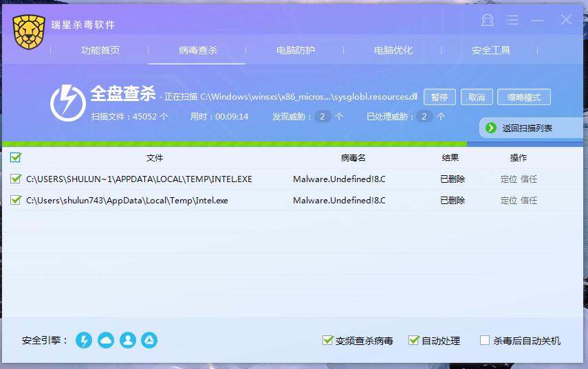
Task: Toggle 自动处理 checkbox
Action: pos(413,340)
